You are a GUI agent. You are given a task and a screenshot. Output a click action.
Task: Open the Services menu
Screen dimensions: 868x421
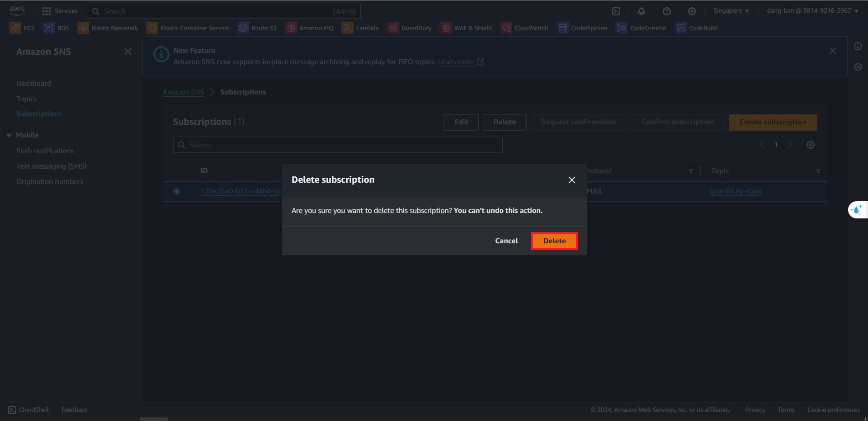click(60, 11)
